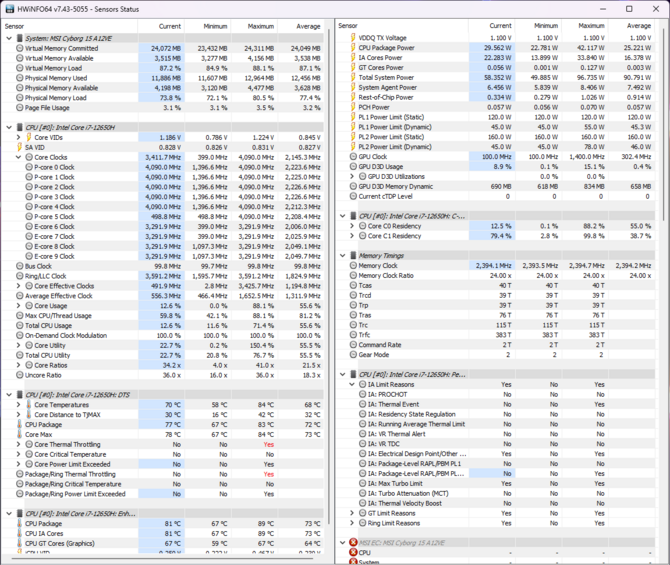Click the VDDQ TX Voltage bolt icon
This screenshot has width=670, height=565.
353,38
